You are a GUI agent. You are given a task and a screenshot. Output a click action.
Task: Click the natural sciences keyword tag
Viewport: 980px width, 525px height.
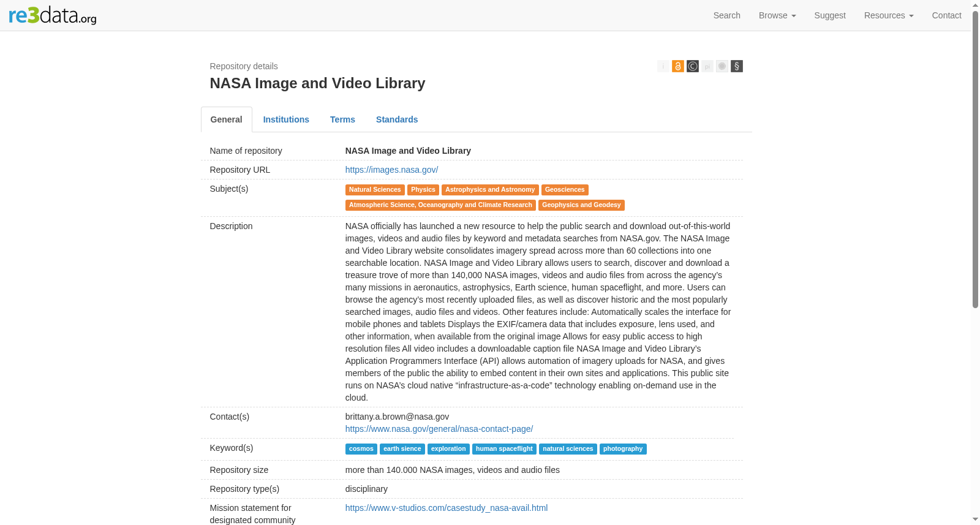[568, 449]
